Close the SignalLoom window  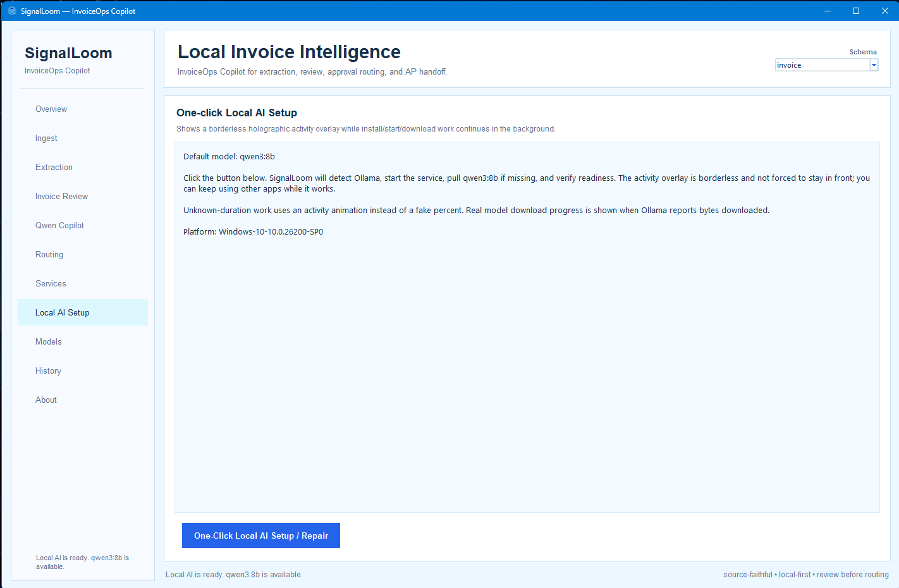884,11
